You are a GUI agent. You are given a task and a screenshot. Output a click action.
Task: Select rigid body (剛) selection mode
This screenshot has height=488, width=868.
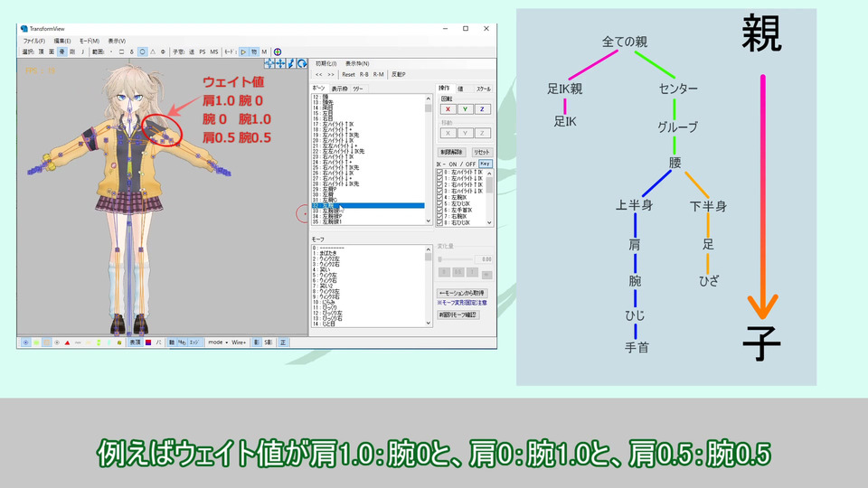(72, 52)
